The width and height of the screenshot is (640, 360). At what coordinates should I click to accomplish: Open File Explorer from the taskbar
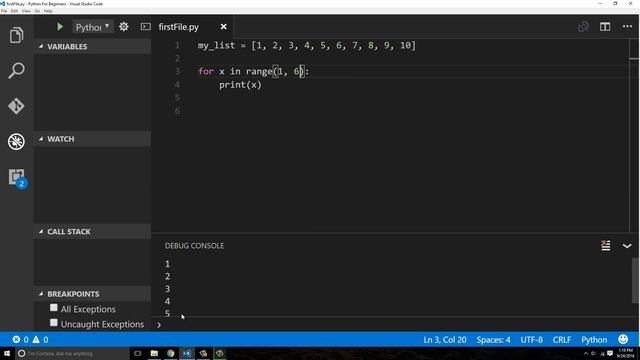[154, 353]
